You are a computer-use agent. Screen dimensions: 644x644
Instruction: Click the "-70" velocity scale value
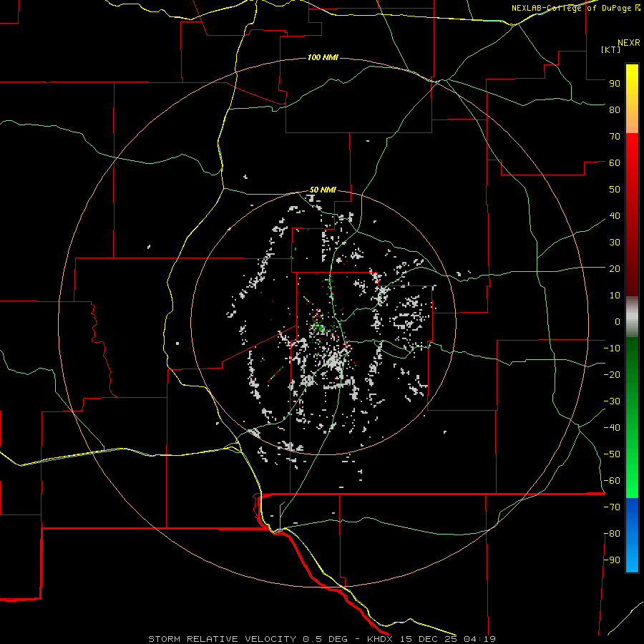(x=612, y=507)
